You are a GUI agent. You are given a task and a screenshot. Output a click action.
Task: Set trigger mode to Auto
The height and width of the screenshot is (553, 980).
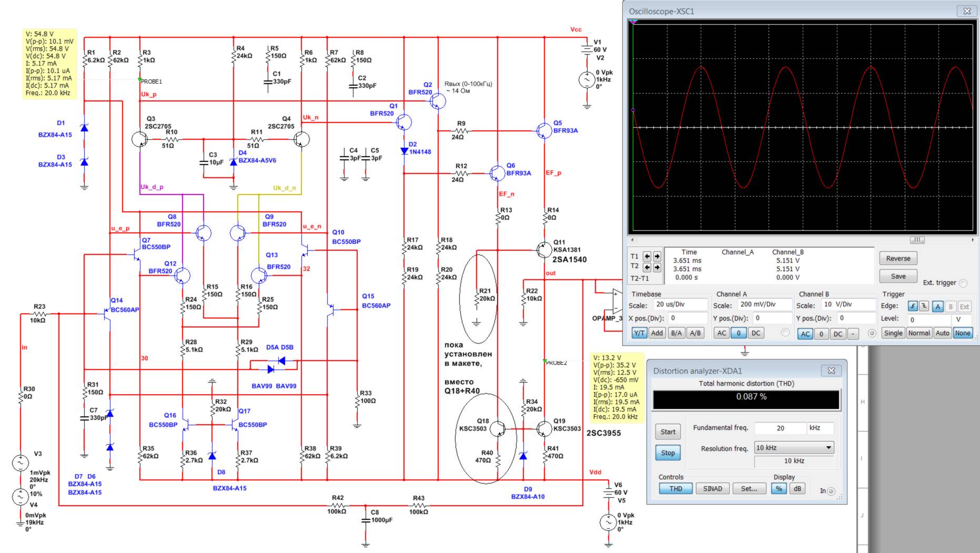pos(942,333)
